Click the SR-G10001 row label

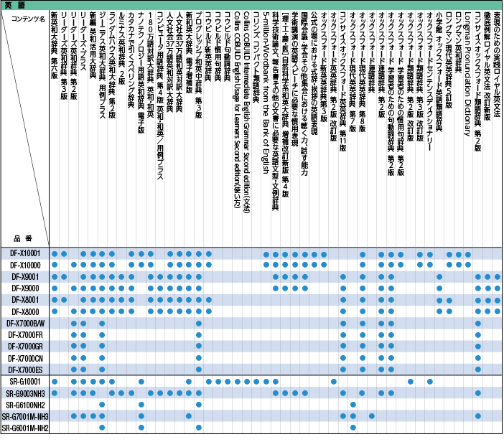25,382
